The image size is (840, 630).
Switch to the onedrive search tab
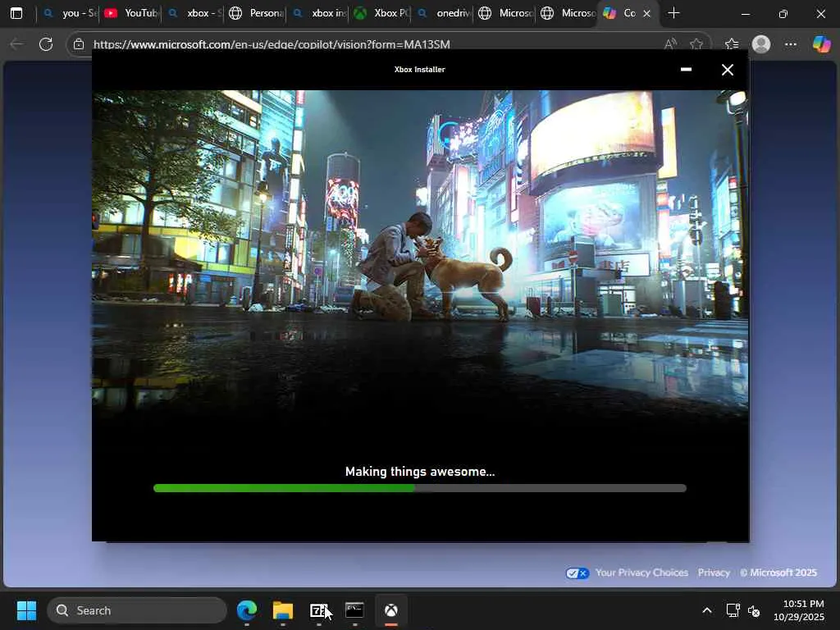coord(443,13)
